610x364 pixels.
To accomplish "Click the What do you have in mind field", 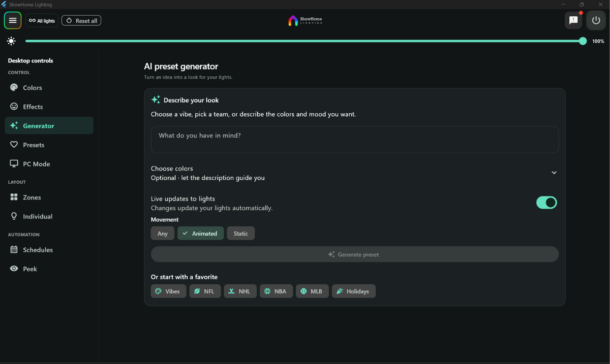I will point(355,140).
